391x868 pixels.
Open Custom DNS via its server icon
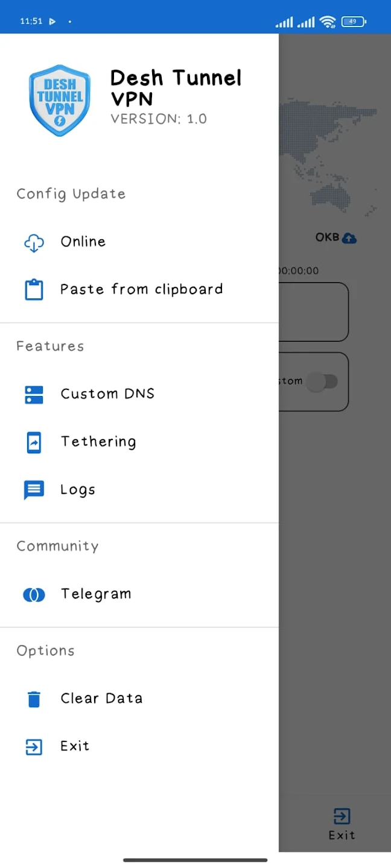(x=34, y=394)
